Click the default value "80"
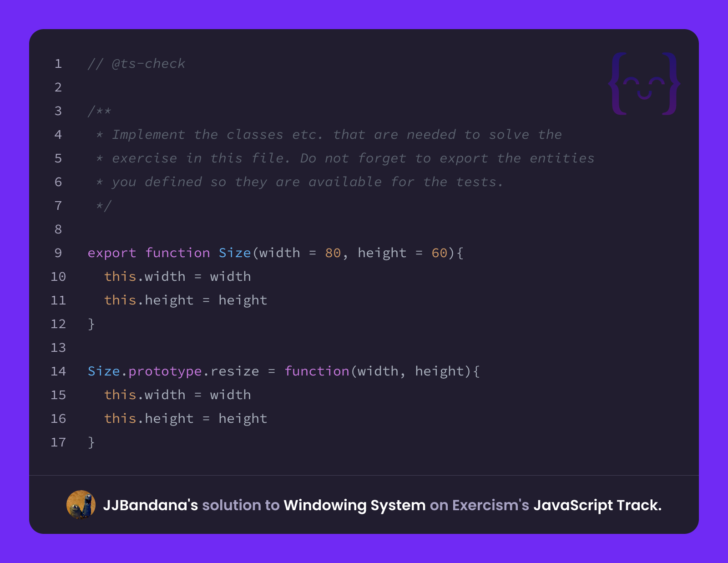Viewport: 728px width, 563px height. 333,253
